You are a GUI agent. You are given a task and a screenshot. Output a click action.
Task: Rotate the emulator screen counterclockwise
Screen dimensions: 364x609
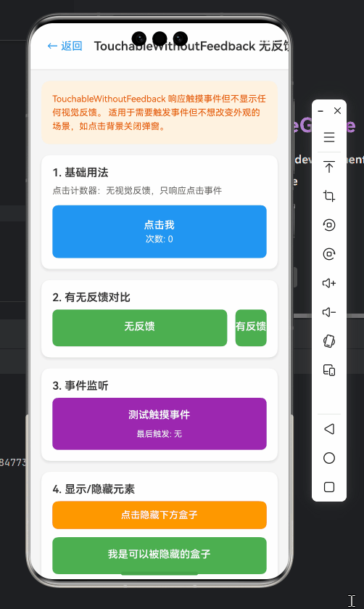(x=329, y=225)
